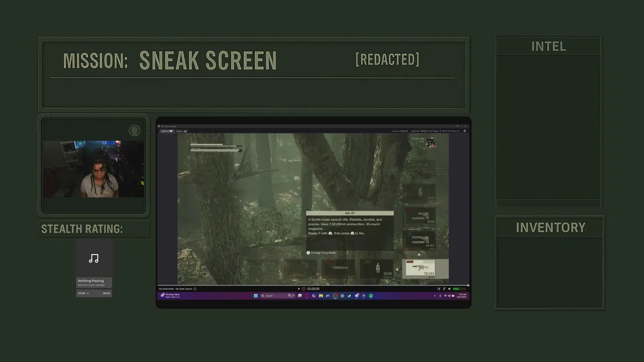Image resolution: width=644 pixels, height=362 pixels.
Task: Click the SNEAK SCREEN mission title
Action: (208, 60)
